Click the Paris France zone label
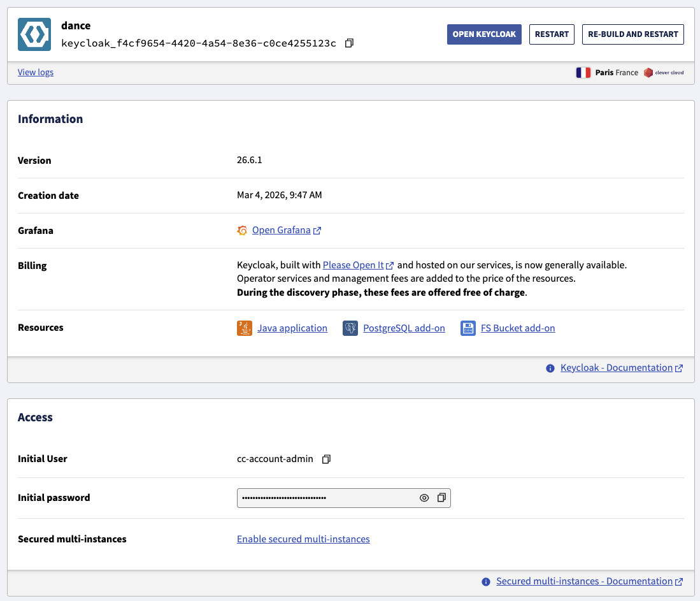700x601 pixels. pyautogui.click(x=617, y=73)
